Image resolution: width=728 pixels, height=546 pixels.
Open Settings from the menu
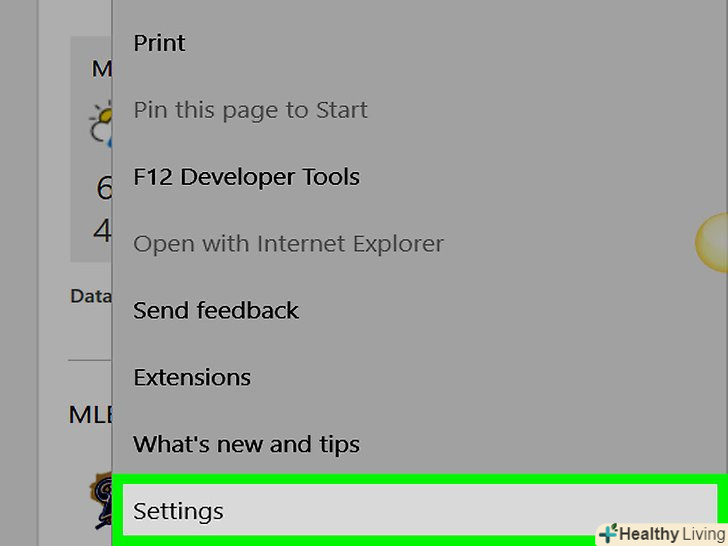click(x=178, y=511)
